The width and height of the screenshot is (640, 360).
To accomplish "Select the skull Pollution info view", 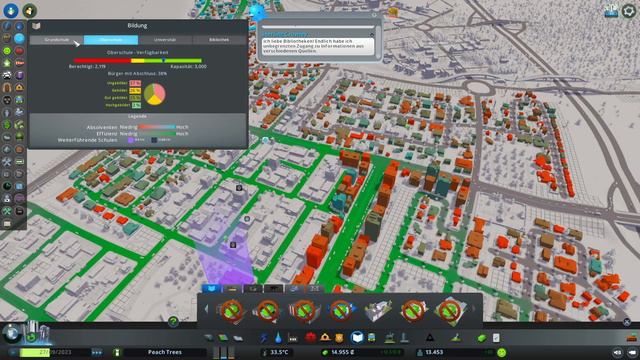I will coord(7,100).
